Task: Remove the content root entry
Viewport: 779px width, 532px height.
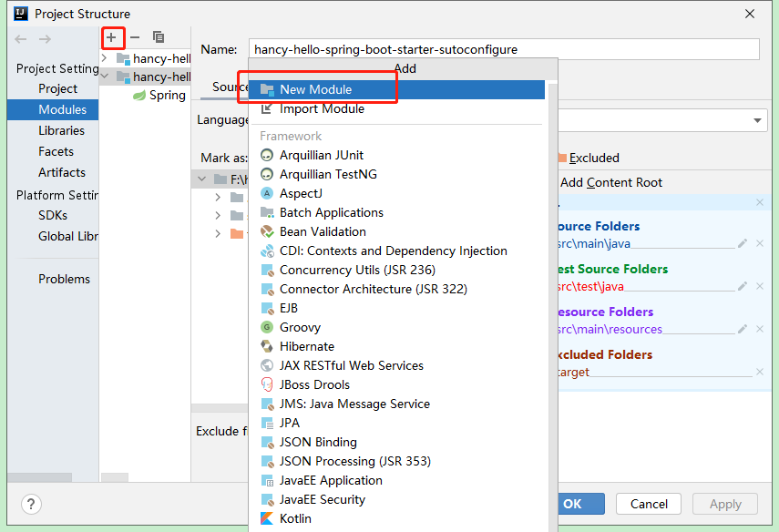Action: (x=760, y=202)
